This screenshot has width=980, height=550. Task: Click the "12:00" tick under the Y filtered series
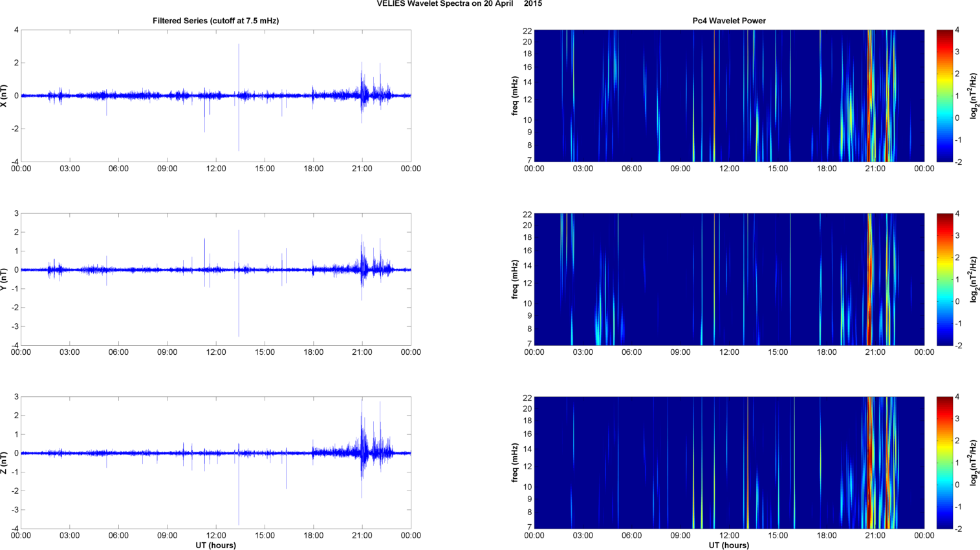tap(216, 352)
